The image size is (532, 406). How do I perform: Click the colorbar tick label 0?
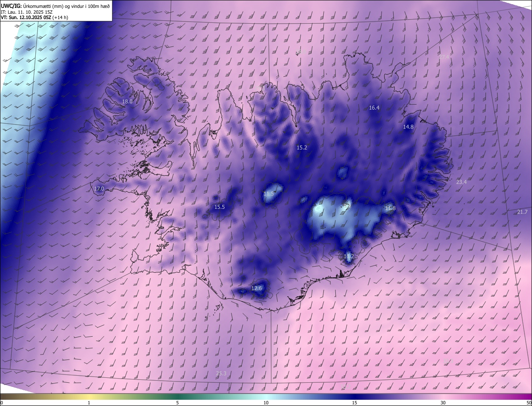[2, 403]
